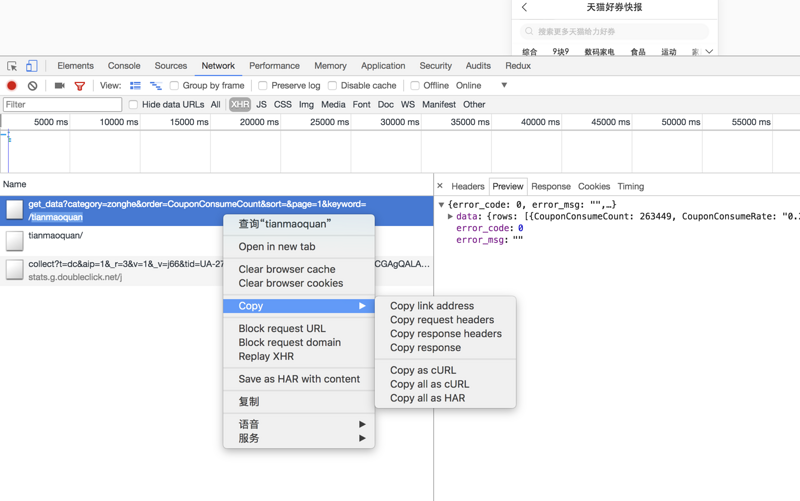The width and height of the screenshot is (800, 501).
Task: Expand the 服务 submenu
Action: 299,438
